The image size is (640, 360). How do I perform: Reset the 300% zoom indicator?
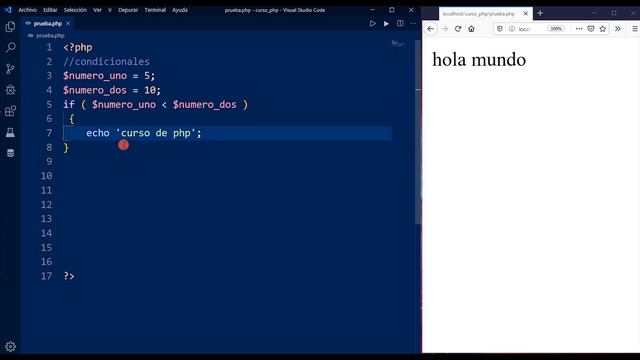click(556, 29)
